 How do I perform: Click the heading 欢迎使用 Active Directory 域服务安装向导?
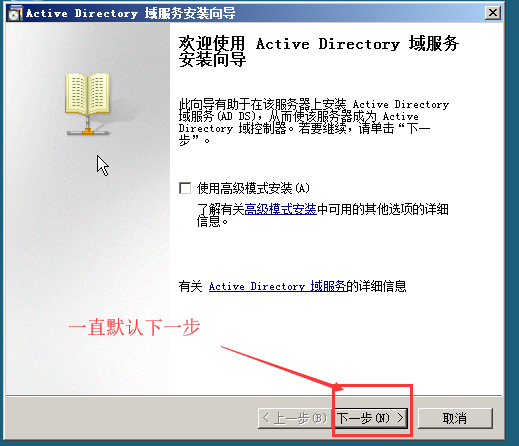[319, 51]
